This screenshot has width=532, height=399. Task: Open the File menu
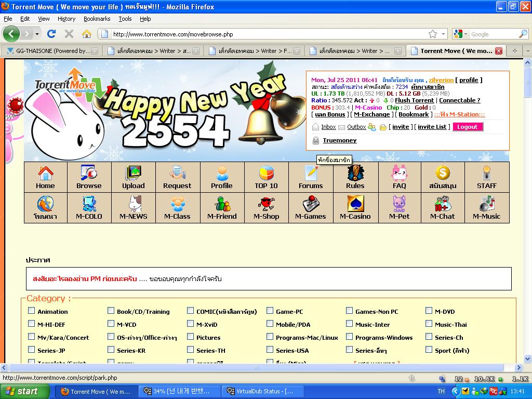(x=8, y=19)
